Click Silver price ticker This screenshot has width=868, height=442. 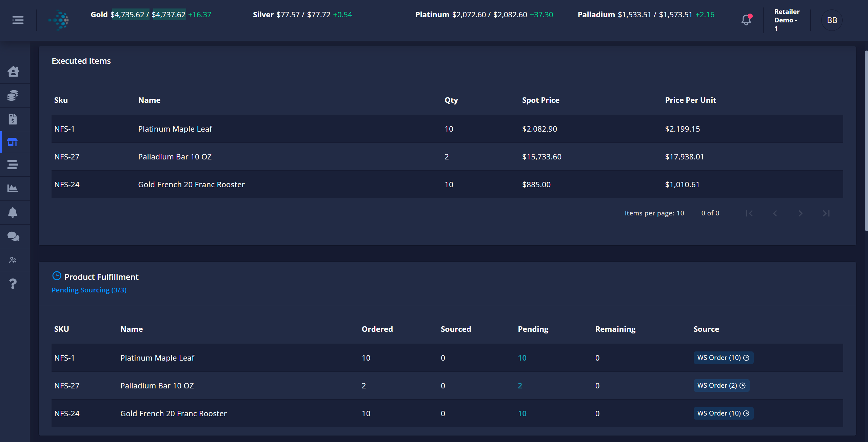302,15
